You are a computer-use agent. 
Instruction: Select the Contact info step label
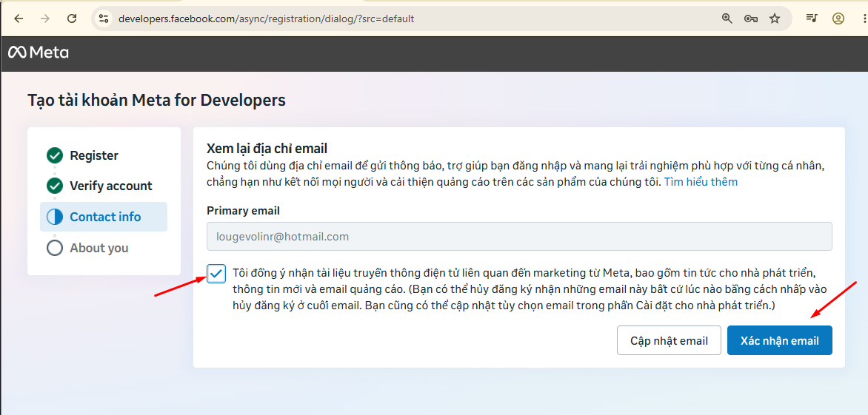[x=105, y=217]
